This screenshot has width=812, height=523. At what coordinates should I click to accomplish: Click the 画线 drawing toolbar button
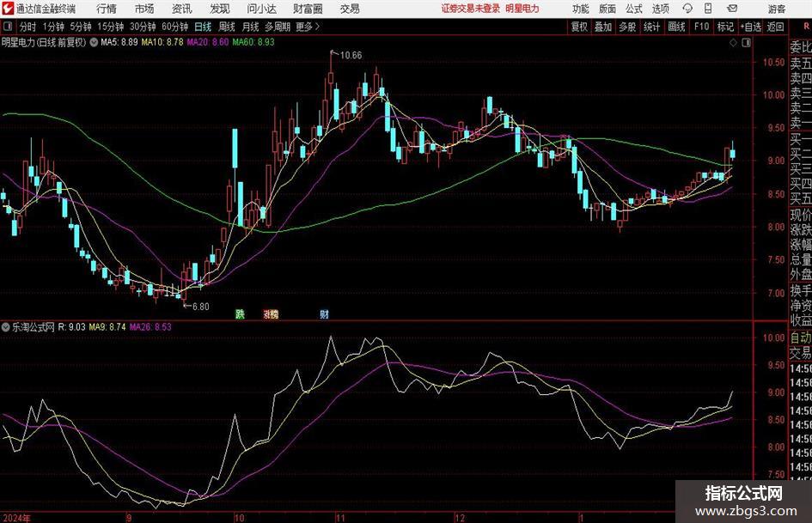(676, 27)
